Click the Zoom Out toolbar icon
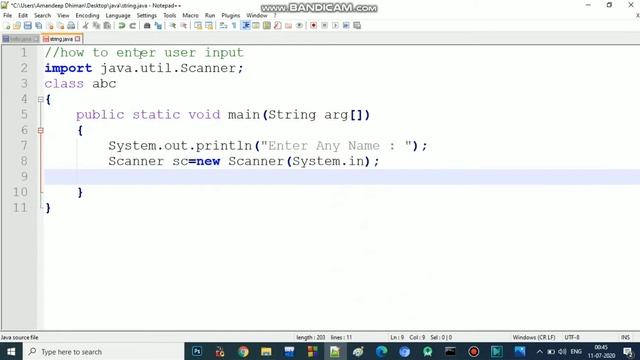This screenshot has width=640, height=360. pos(184,26)
